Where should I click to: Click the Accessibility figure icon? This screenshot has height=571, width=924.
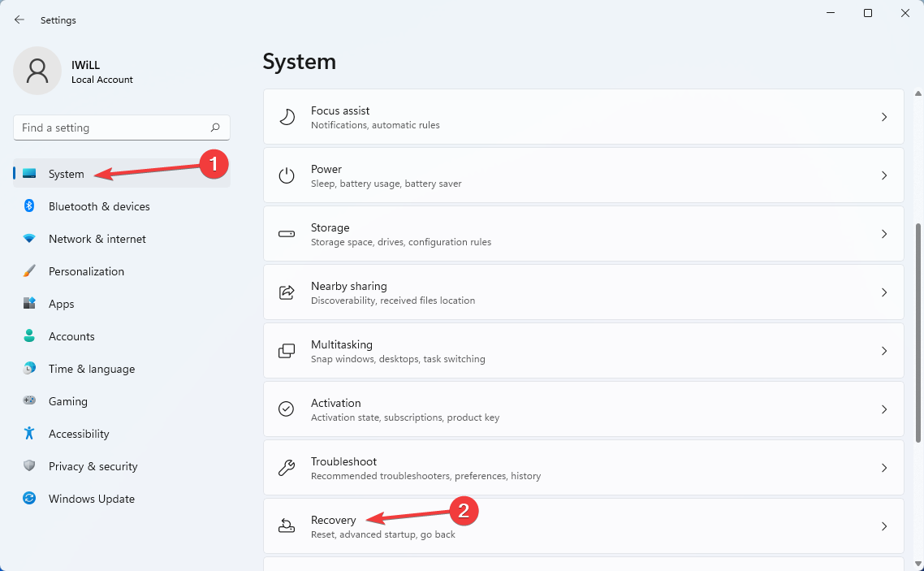(x=29, y=433)
